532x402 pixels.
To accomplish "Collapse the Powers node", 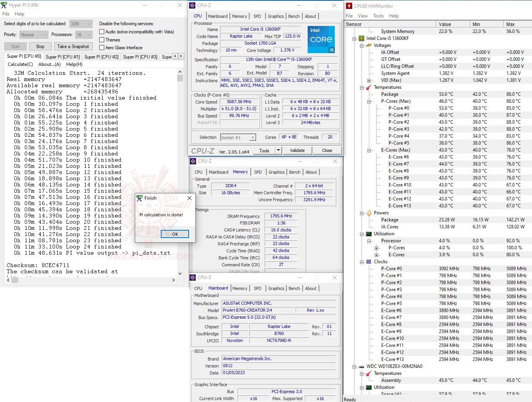I will (x=362, y=213).
